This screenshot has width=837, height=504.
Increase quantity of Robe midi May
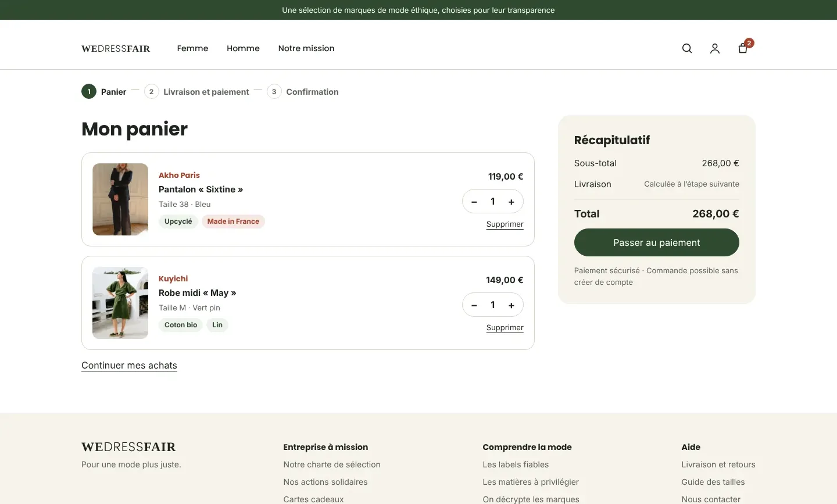point(512,305)
